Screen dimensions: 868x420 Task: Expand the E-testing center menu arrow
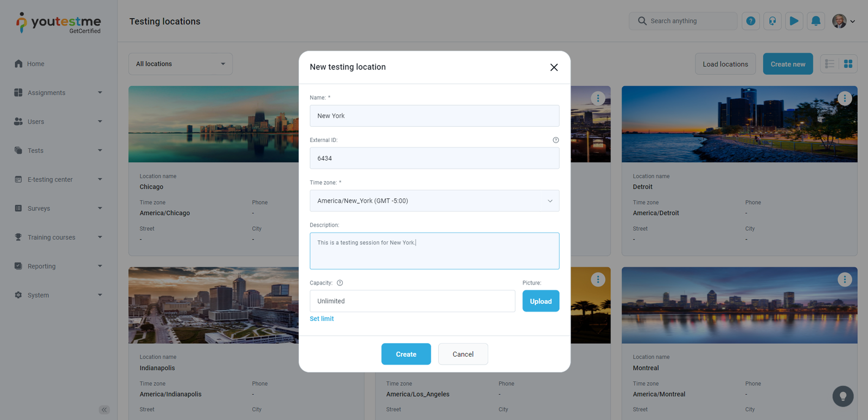(100, 179)
